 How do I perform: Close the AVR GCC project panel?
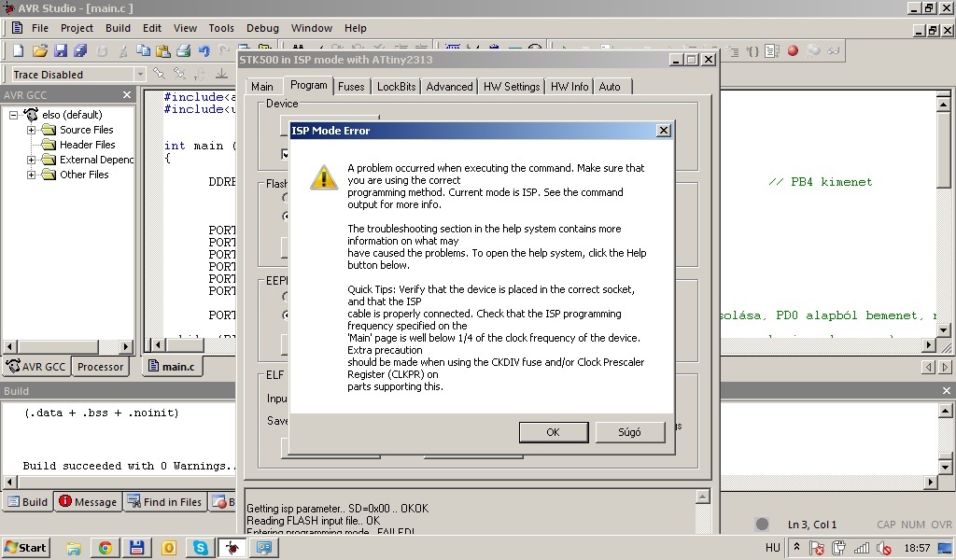click(127, 95)
